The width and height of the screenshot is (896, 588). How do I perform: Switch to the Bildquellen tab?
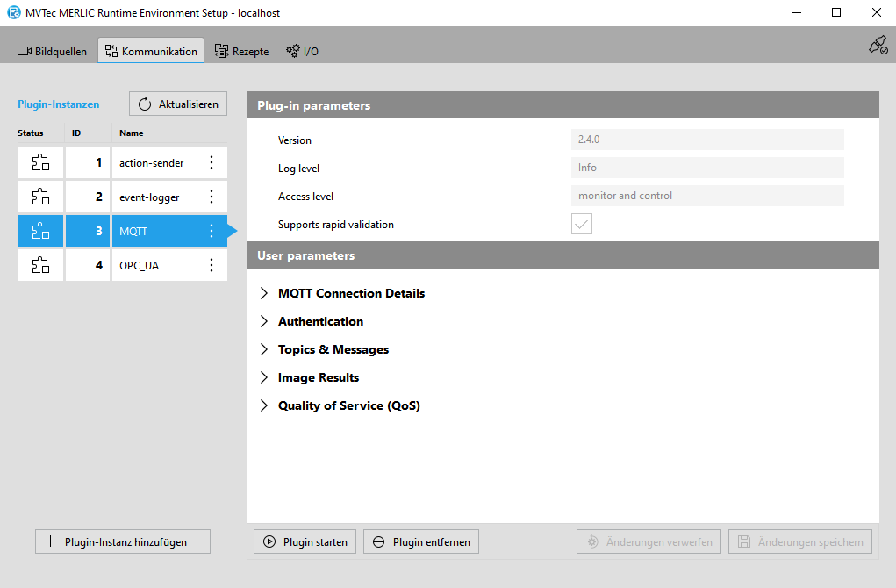[x=53, y=51]
